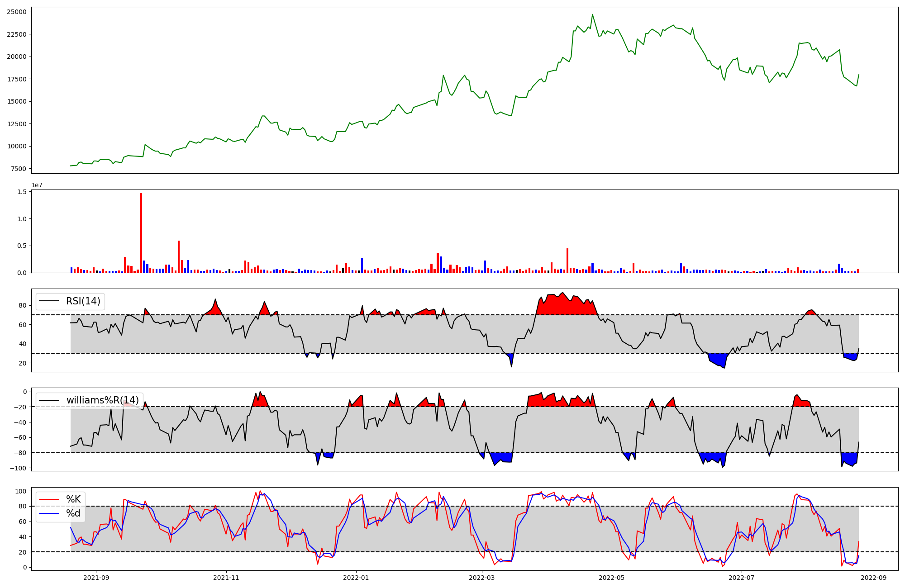Click the 1e7 volume scale label

(x=37, y=185)
